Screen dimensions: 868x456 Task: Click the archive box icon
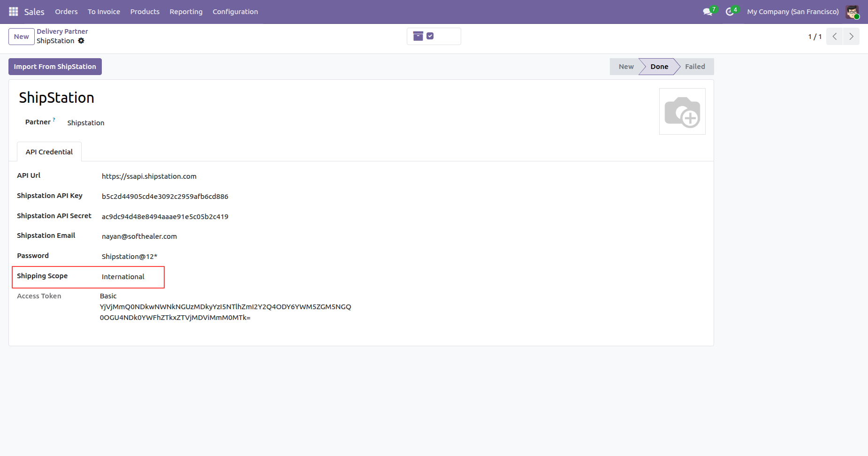click(x=418, y=36)
